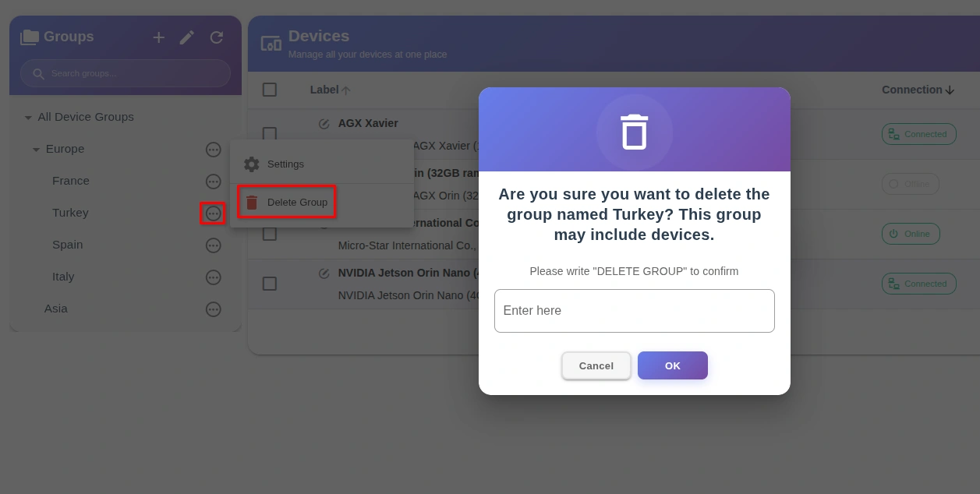Collapse the All Device Groups tree
Screen dimensions: 980x494
click(29, 117)
